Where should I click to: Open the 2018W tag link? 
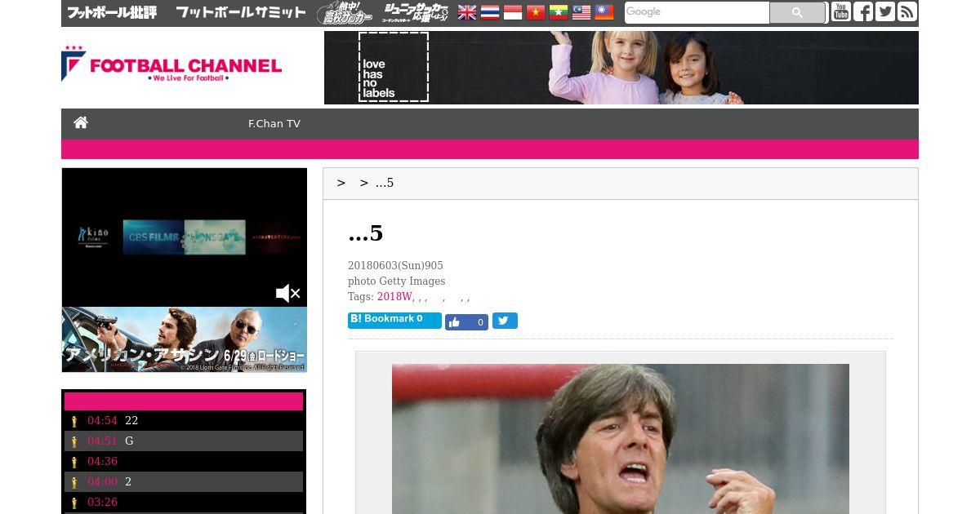394,297
